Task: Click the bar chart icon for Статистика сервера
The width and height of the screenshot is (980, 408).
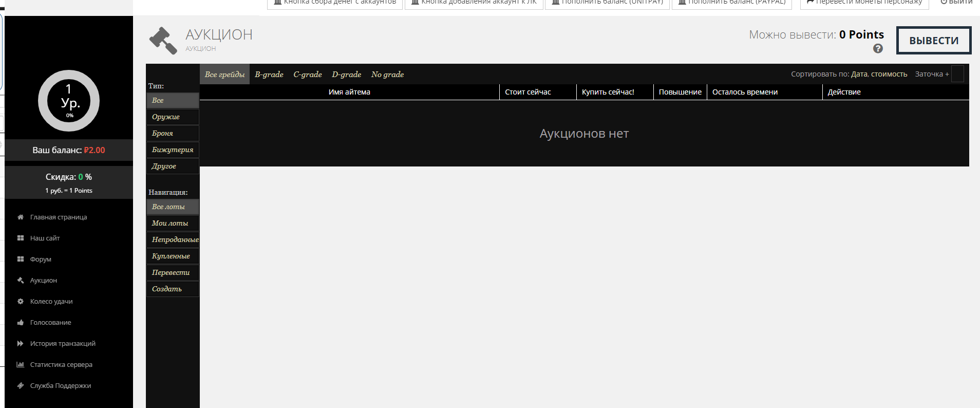Action: pos(21,365)
